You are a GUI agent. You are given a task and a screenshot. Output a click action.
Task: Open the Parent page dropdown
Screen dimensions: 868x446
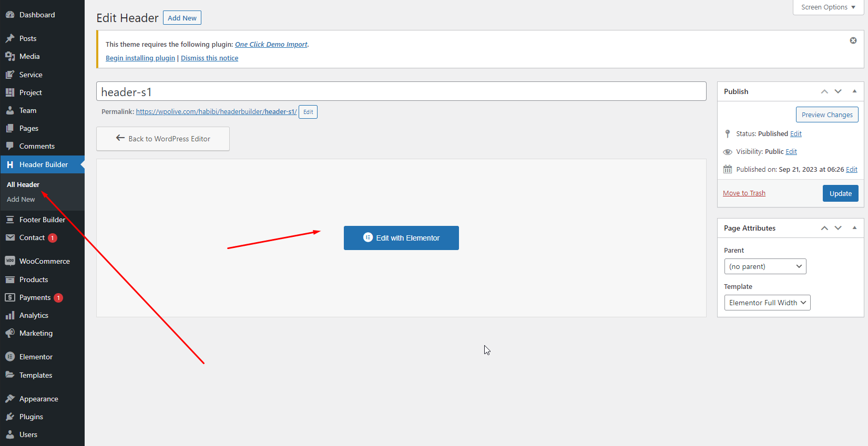(x=765, y=266)
